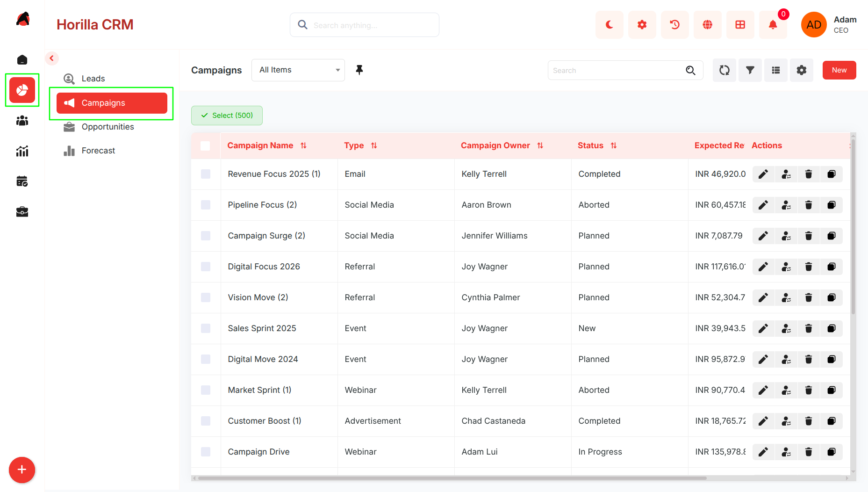This screenshot has height=492, width=868.
Task: Open table column settings gear
Action: pos(801,70)
